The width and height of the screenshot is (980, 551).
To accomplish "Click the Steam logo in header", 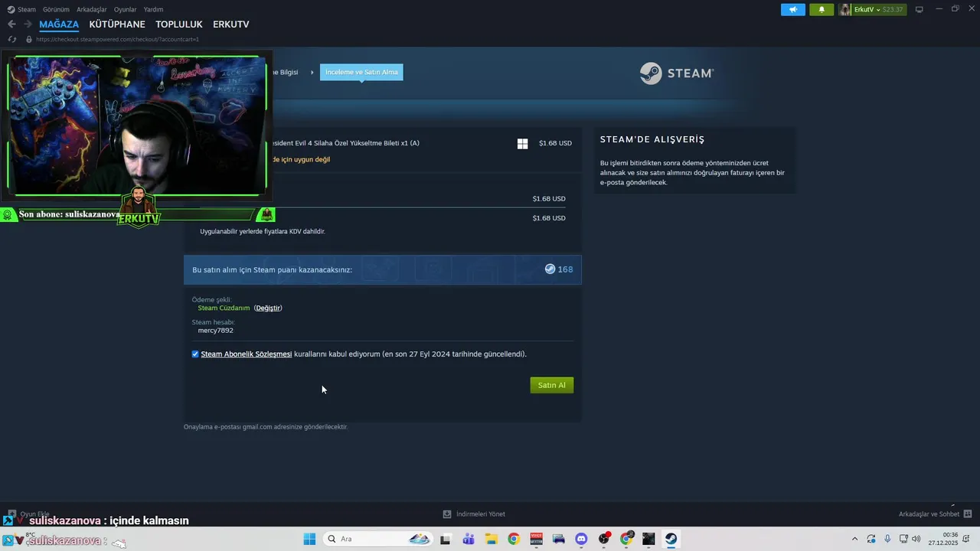I will (x=677, y=73).
